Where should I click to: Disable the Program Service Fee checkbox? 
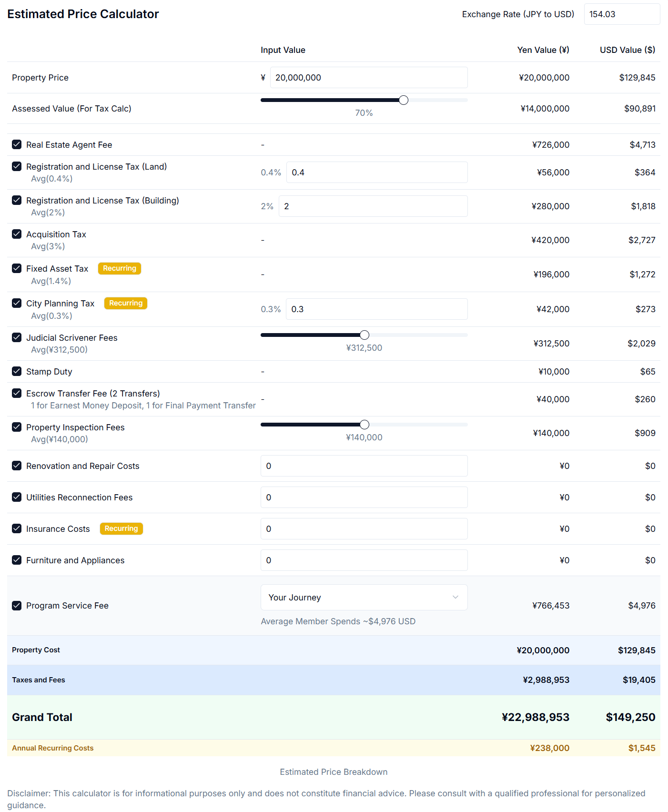17,606
